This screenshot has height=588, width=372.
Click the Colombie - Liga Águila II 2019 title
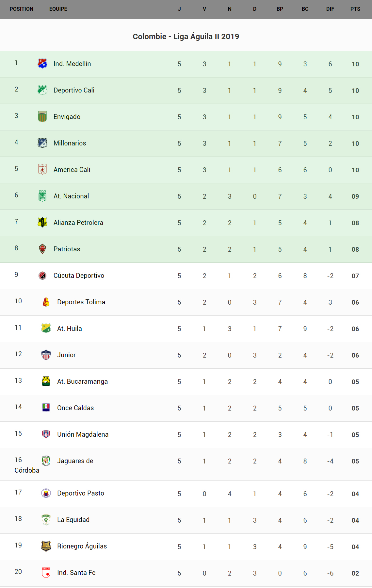pyautogui.click(x=186, y=37)
